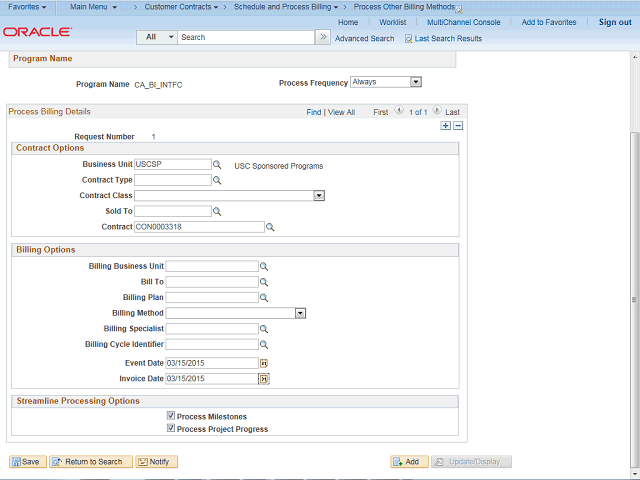
Task: Open the Favorites menu
Action: coord(29,7)
